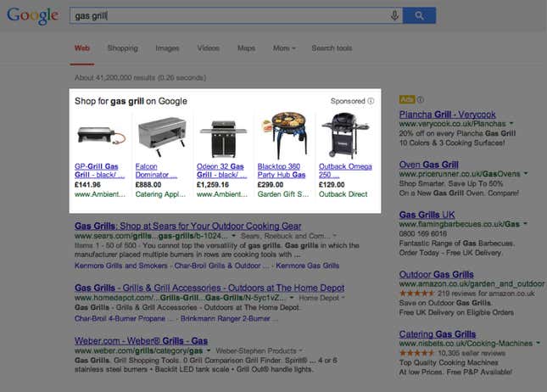Image resolution: width=547 pixels, height=392 pixels.
Task: Expand arrow after Home Depot publisher name
Action: click(343, 298)
